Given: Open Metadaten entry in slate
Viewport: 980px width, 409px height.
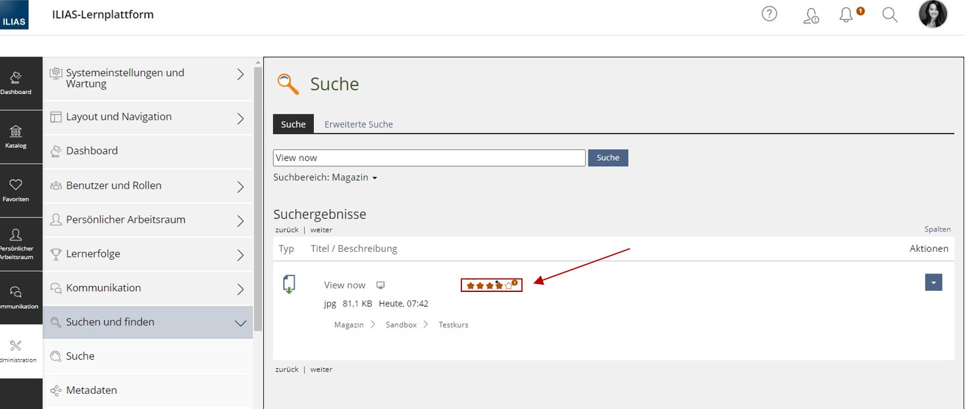Looking at the screenshot, I should tap(148, 391).
